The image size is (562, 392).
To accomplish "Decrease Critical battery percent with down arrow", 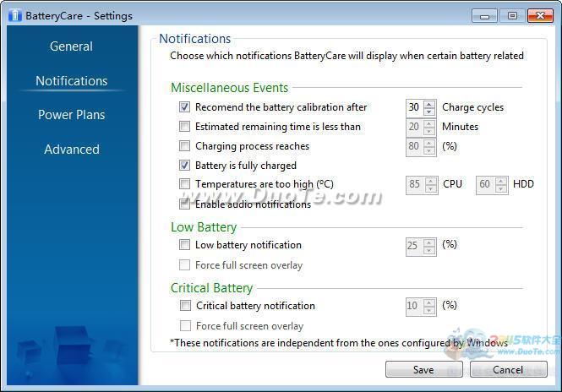I will click(x=429, y=310).
